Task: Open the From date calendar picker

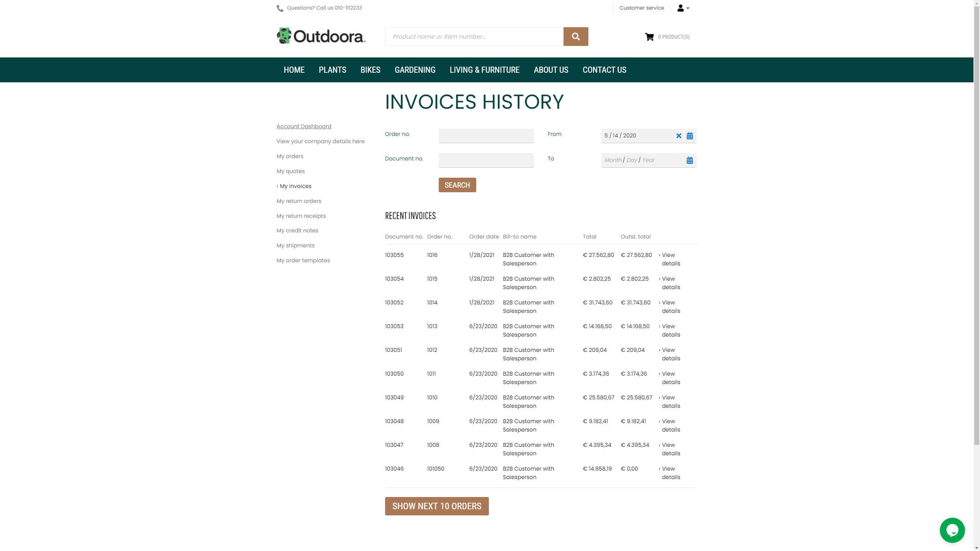Action: click(689, 136)
